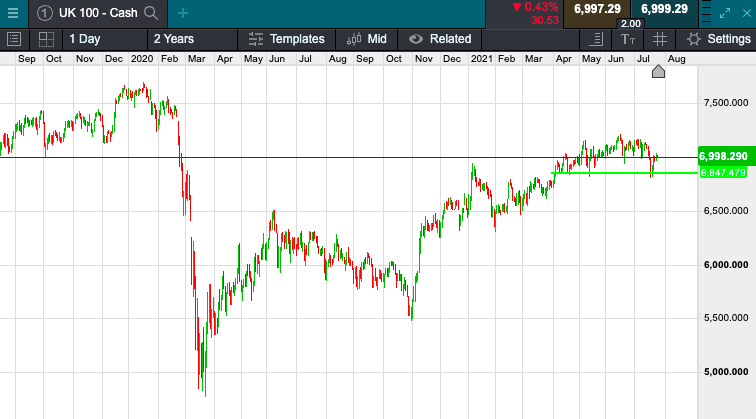Click the buy price 6,999.29

664,9
